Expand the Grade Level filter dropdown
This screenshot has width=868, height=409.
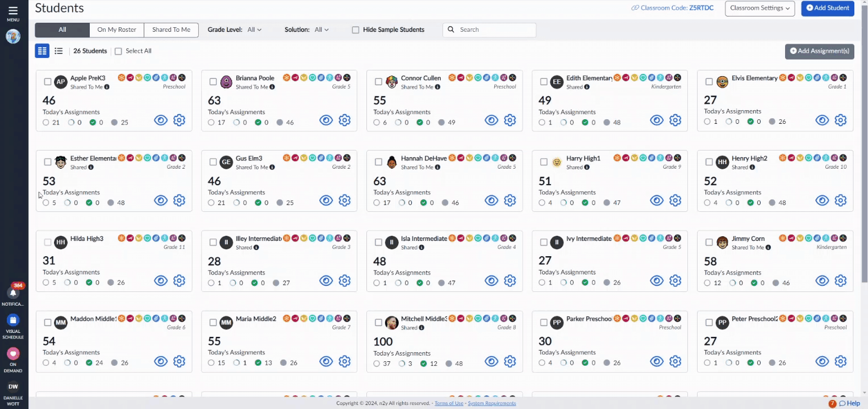254,30
